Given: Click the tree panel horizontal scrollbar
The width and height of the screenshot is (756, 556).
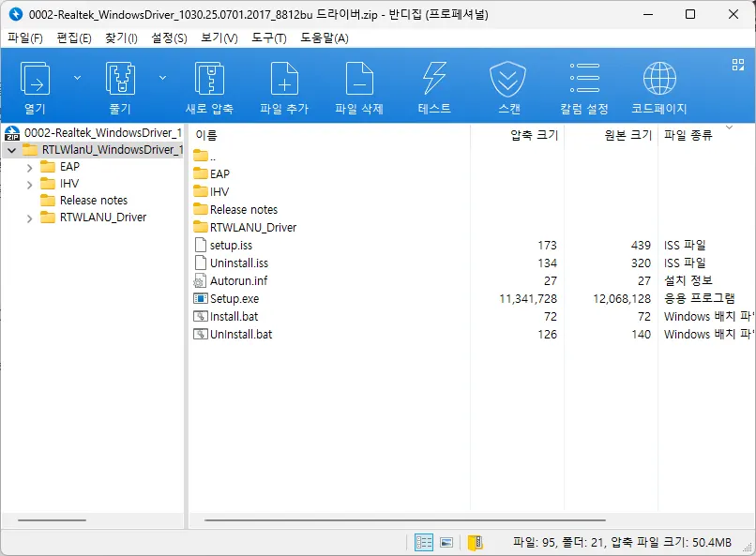Looking at the screenshot, I should point(53,520).
